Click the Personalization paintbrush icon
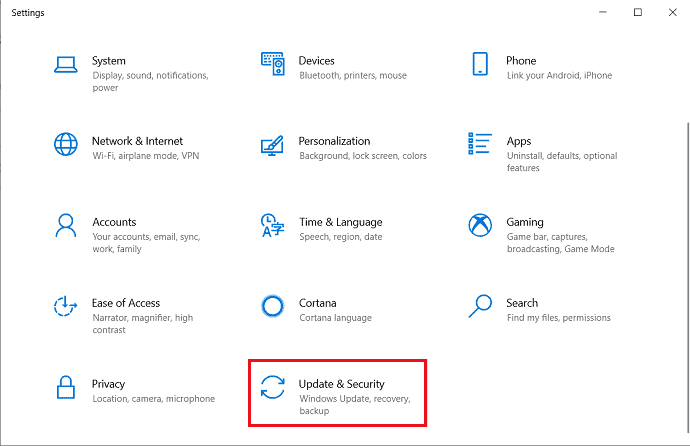The width and height of the screenshot is (690, 446). pos(272,146)
